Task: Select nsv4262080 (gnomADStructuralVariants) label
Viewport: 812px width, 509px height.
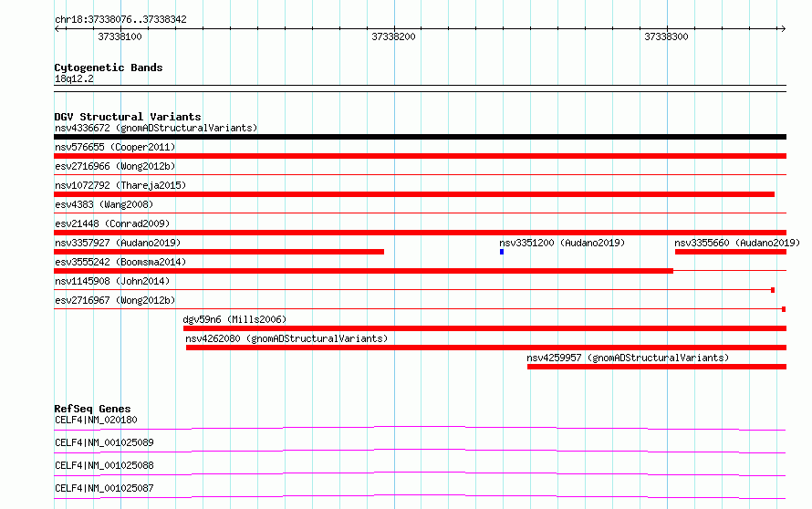Action: (286, 338)
